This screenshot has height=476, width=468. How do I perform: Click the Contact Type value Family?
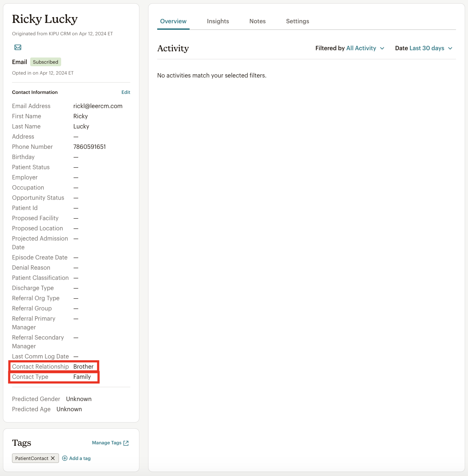click(82, 377)
